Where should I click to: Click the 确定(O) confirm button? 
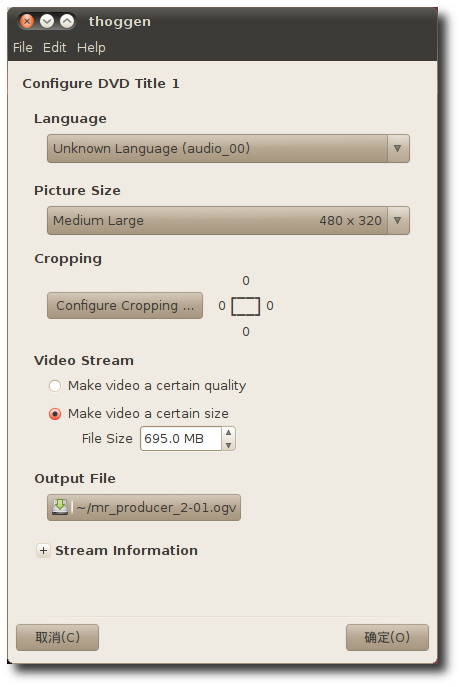[x=387, y=637]
